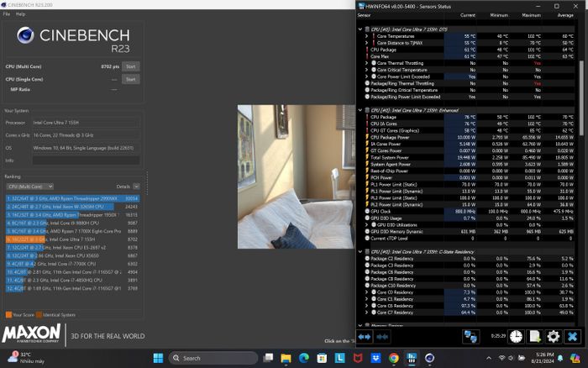Open the Windows Start menu

[158, 358]
